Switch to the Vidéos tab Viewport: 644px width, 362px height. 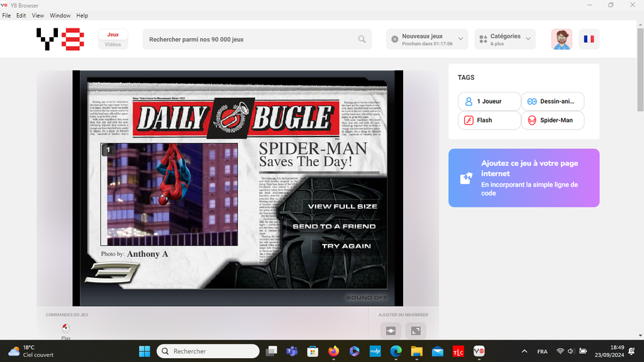pyautogui.click(x=113, y=45)
